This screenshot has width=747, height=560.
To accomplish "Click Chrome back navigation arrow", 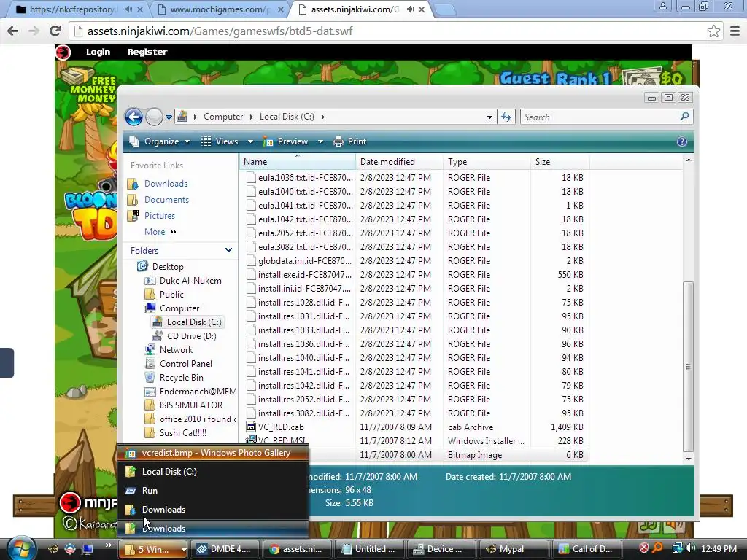I will pos(13,31).
